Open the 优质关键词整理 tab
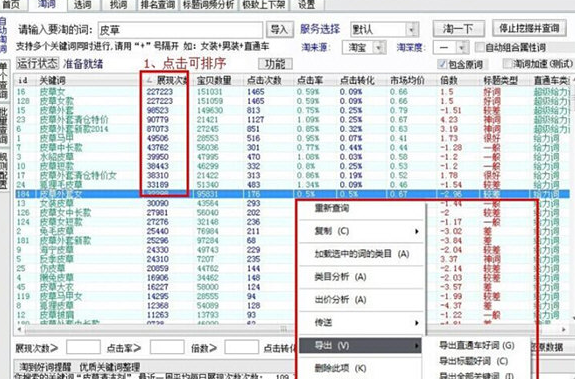This screenshot has height=379, width=575. (x=110, y=367)
